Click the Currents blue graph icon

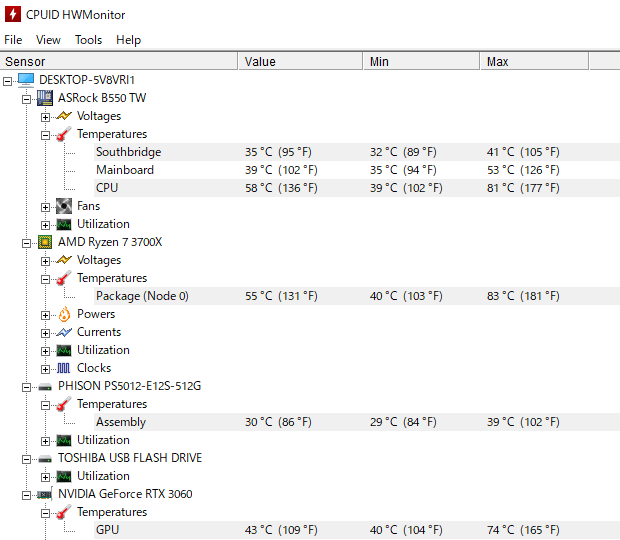coord(64,332)
